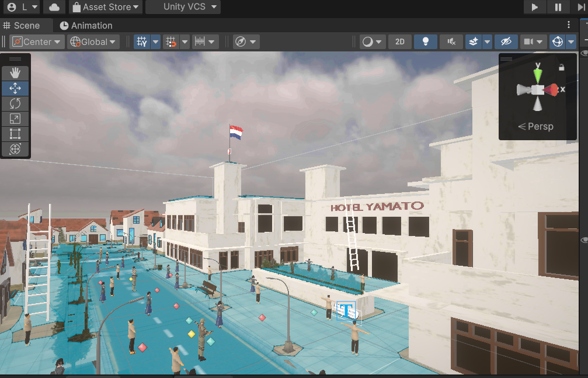This screenshot has width=588, height=378.
Task: Expand the grid visibility options arrow
Action: 156,41
